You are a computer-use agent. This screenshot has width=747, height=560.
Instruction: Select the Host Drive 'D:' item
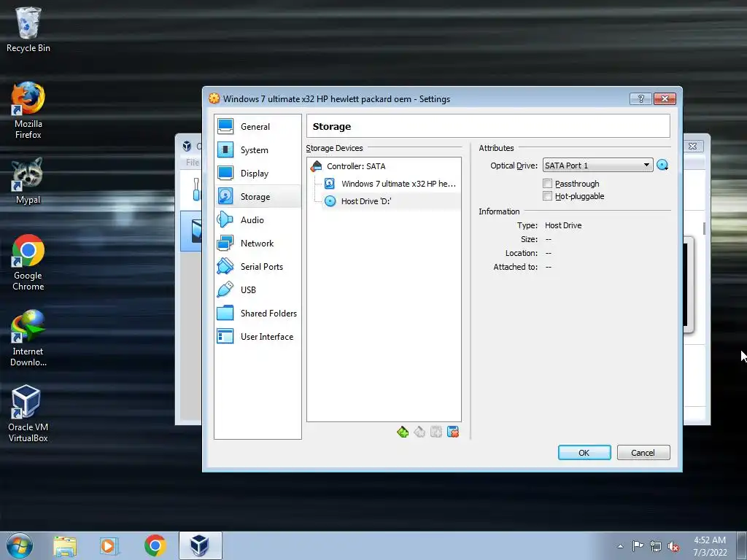point(391,201)
